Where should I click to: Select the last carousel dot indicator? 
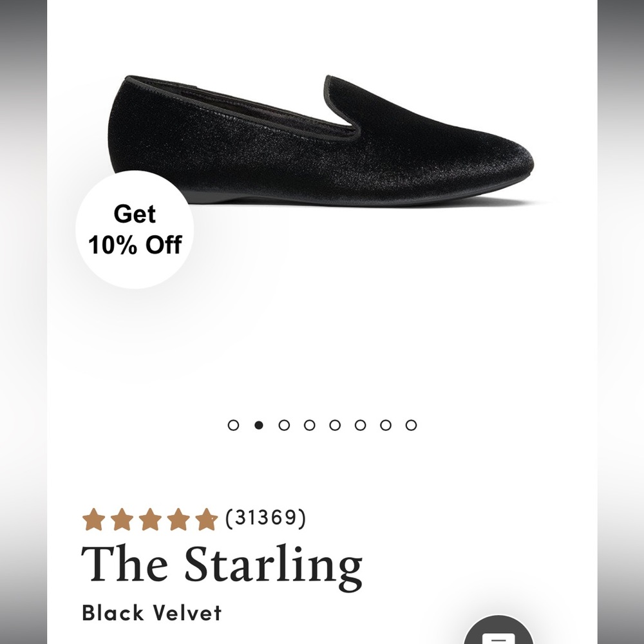[412, 424]
